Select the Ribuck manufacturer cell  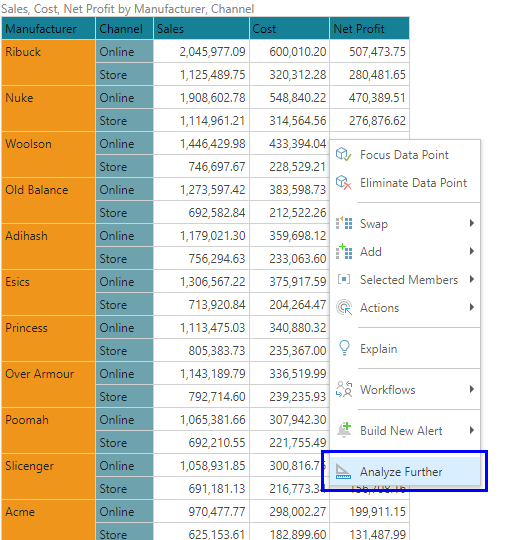point(48,63)
